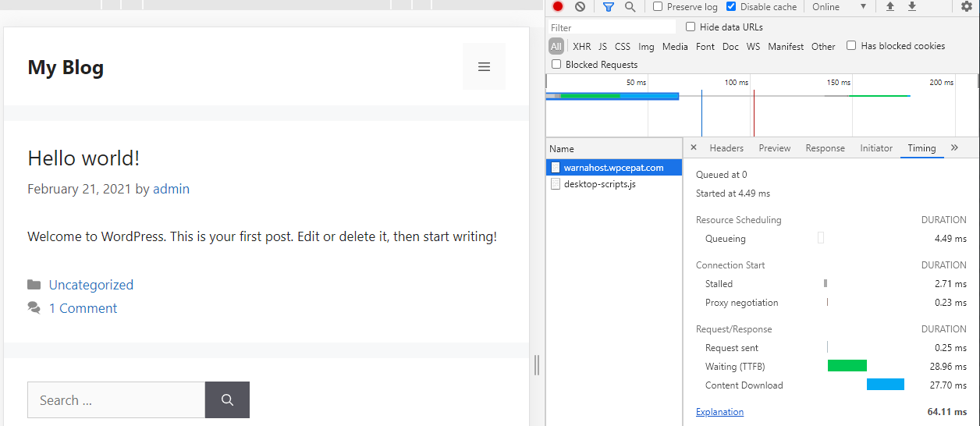This screenshot has height=426, width=980.
Task: Check Hide data URLs option
Action: pos(691,27)
